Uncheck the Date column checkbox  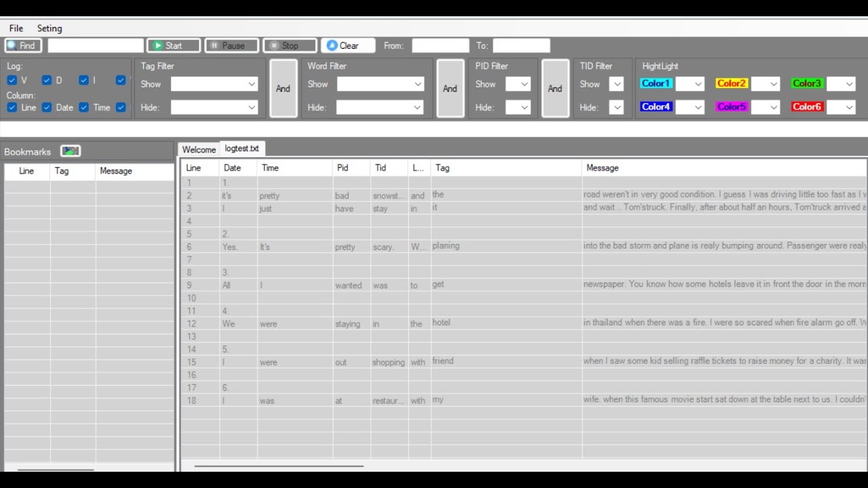(47, 107)
